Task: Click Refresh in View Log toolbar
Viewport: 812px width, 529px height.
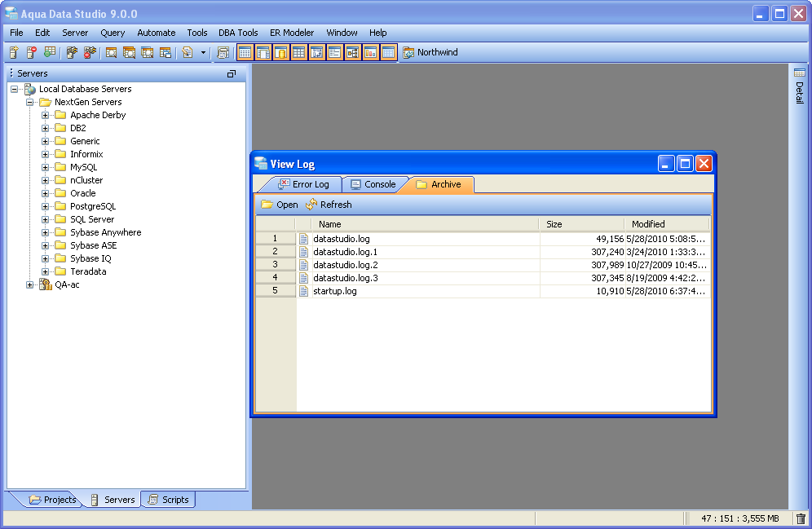Action: 329,205
